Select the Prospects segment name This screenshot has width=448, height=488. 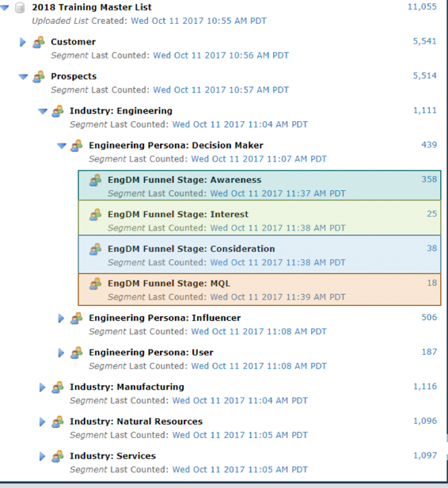tap(74, 76)
